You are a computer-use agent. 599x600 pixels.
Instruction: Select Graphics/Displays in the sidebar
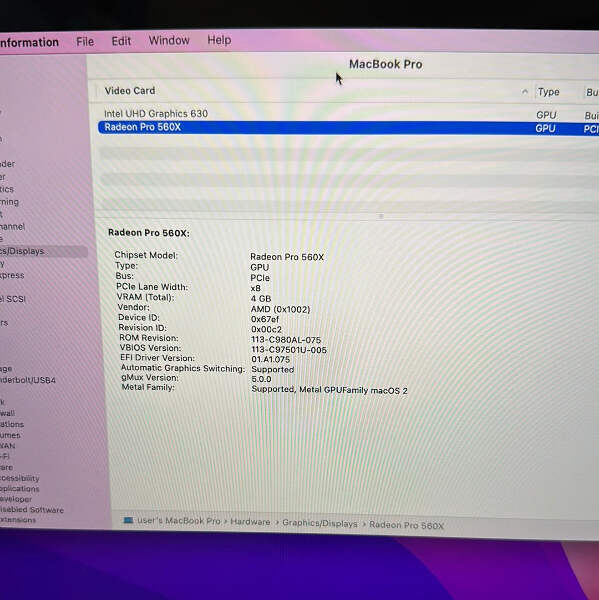(x=43, y=251)
